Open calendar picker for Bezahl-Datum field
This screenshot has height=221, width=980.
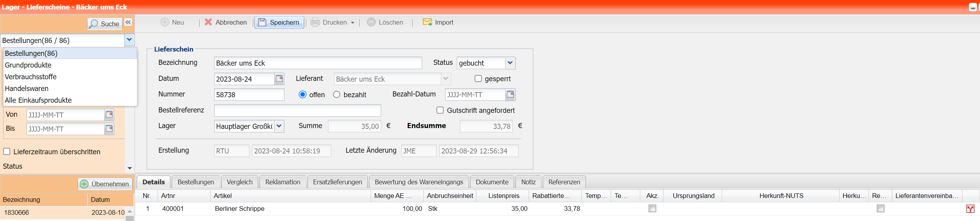(x=510, y=94)
